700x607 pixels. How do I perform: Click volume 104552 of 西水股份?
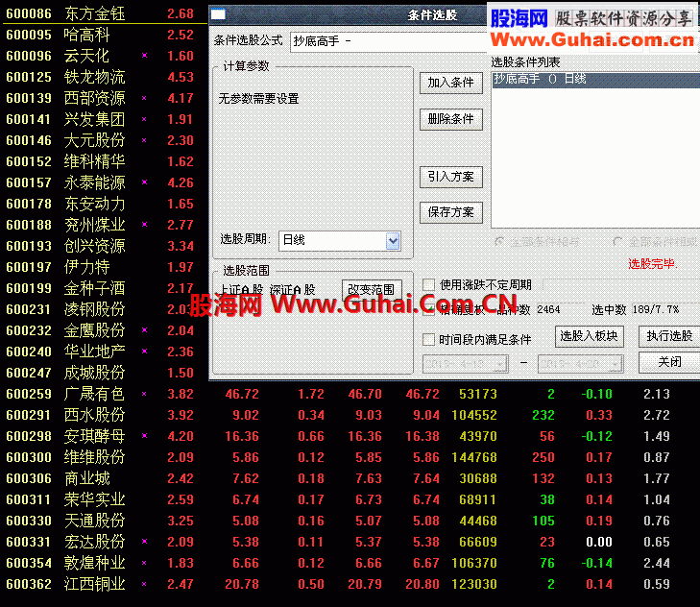[474, 415]
